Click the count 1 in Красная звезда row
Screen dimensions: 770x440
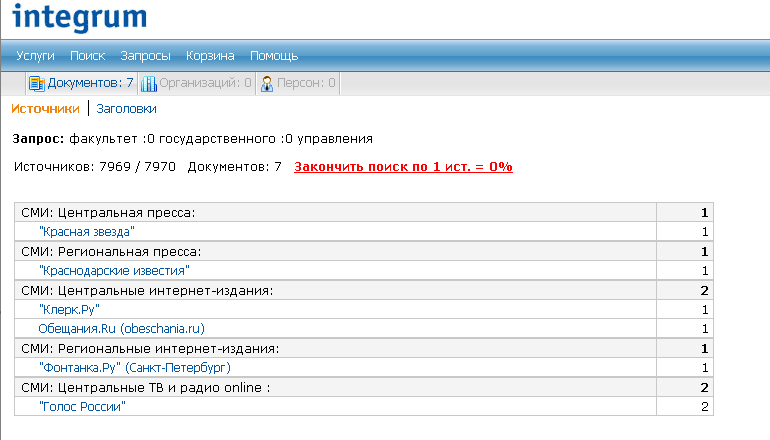pos(705,232)
